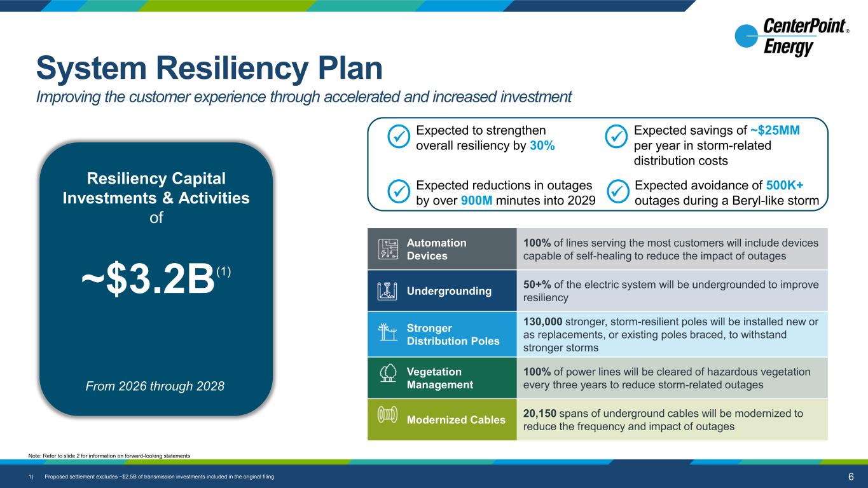This screenshot has width=868, height=488.
Task: Click the Automation Devices circuit icon
Action: pyautogui.click(x=388, y=250)
